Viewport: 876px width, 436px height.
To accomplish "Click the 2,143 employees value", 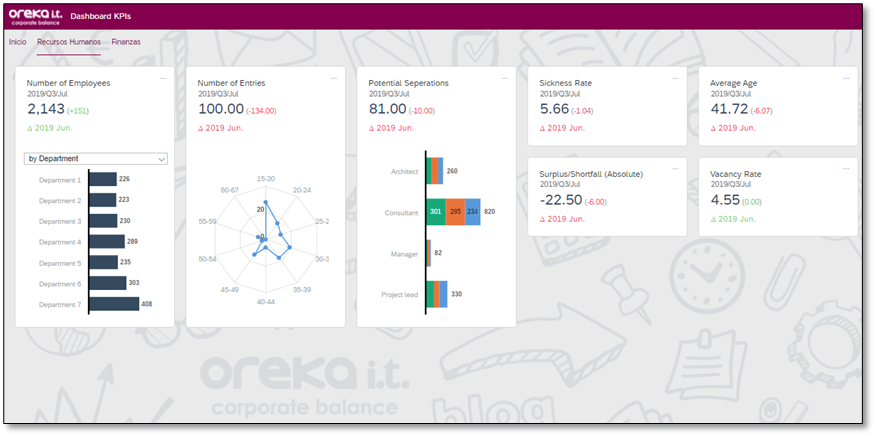I will coord(46,110).
